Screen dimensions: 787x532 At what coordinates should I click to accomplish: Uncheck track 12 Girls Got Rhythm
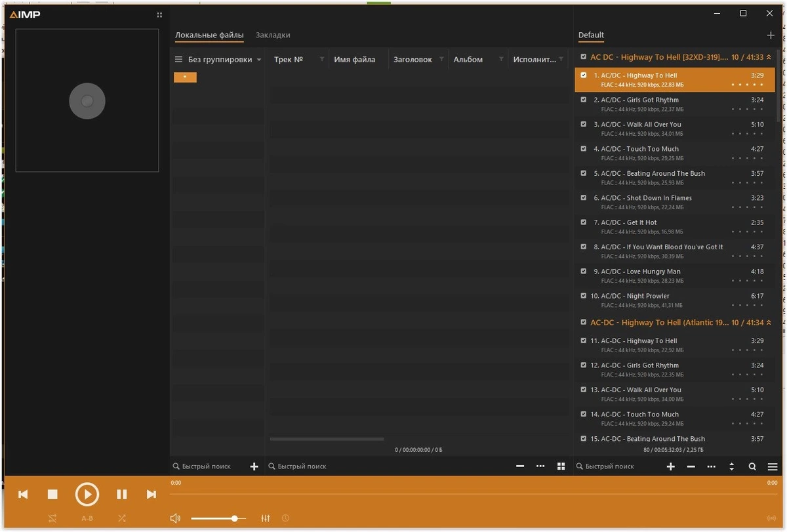(x=584, y=365)
